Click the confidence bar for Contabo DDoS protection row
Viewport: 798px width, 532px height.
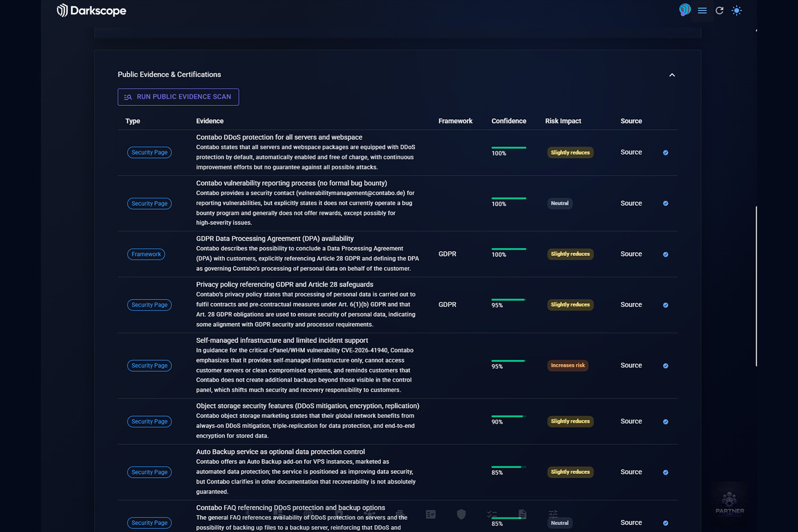509,147
